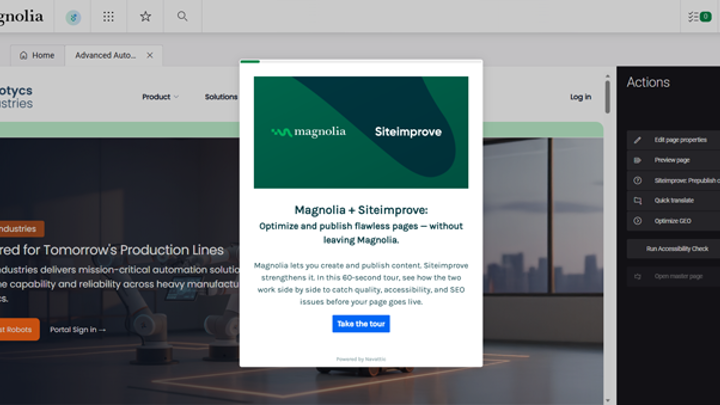Click the Optimize GEO icon
Image resolution: width=720 pixels, height=405 pixels.
pyautogui.click(x=637, y=221)
